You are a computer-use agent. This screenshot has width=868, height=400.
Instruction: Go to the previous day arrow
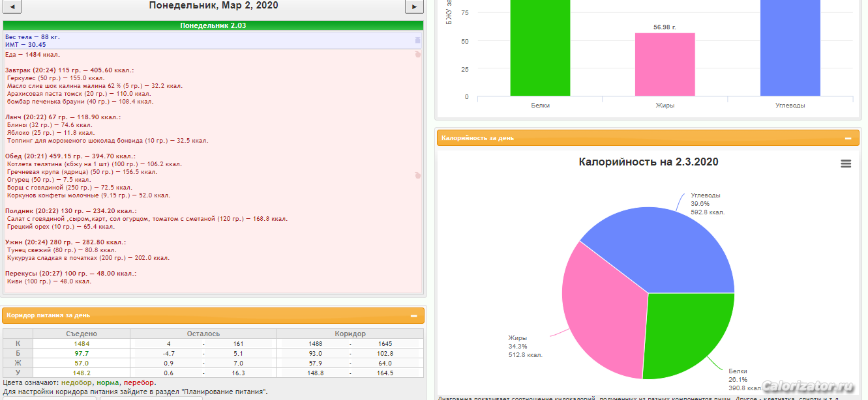12,7
